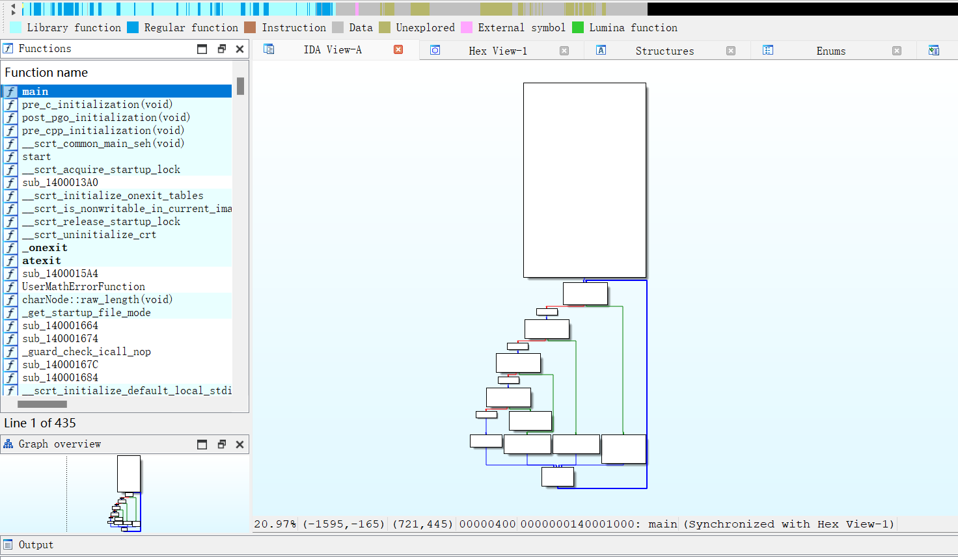The width and height of the screenshot is (958, 560).
Task: Select __scrt_acquire_startup_lock function
Action: pos(117,169)
